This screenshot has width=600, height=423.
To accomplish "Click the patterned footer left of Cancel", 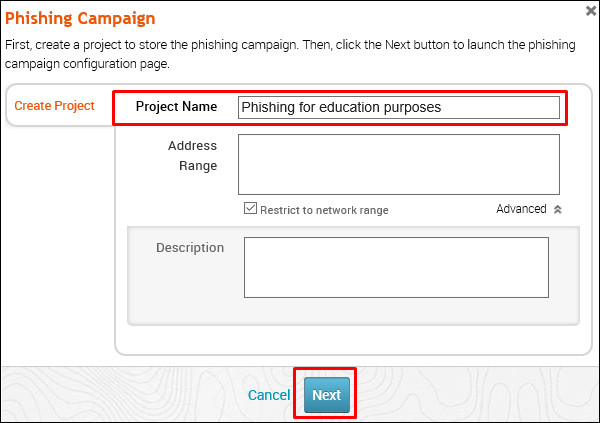I will point(120,395).
